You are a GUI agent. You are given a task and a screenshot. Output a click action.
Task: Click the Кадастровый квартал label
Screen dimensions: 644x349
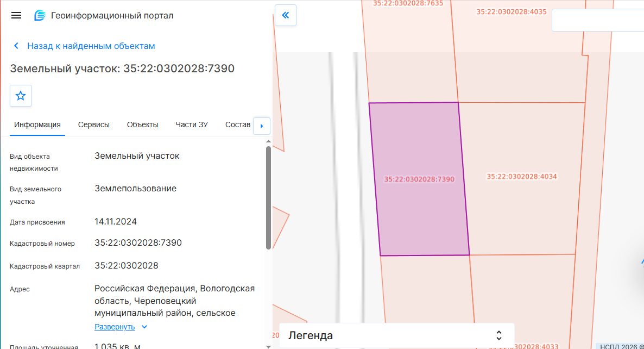pos(45,266)
